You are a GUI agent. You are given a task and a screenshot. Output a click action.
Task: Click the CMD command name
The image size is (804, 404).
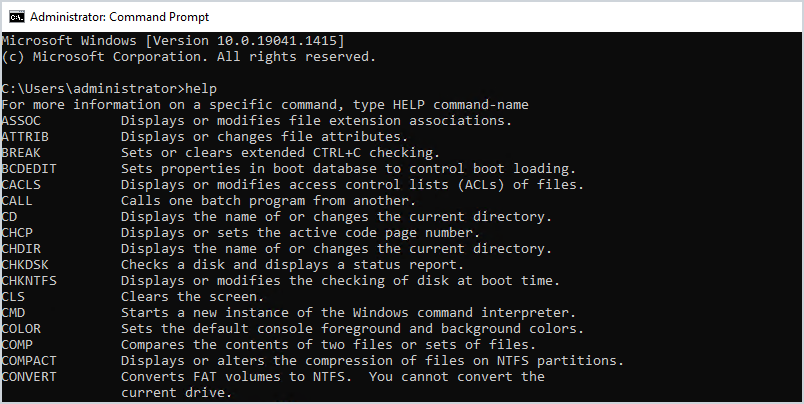(14, 312)
